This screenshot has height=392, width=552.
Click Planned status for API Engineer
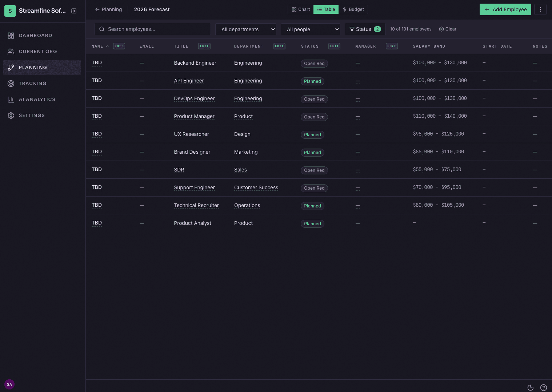click(312, 81)
